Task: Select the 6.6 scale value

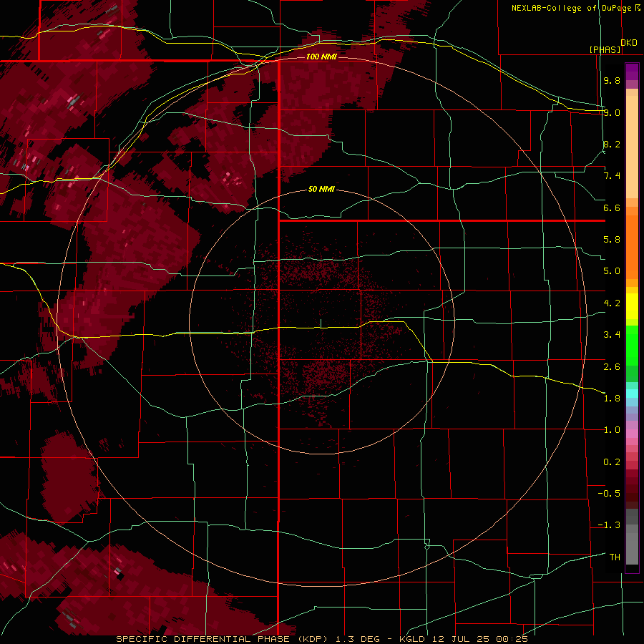Action: point(612,208)
